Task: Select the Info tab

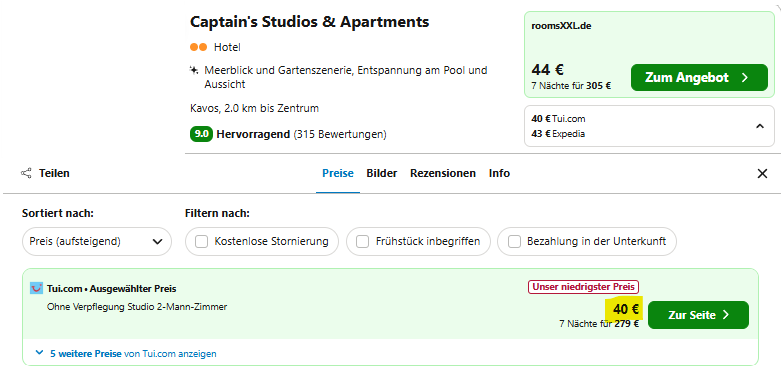Action: 499,173
